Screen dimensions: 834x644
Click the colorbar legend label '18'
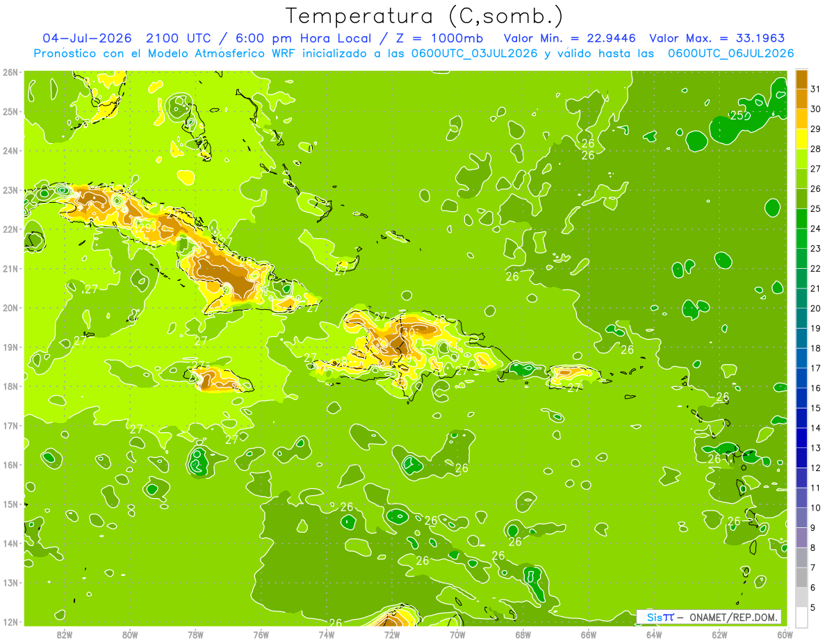pos(815,348)
